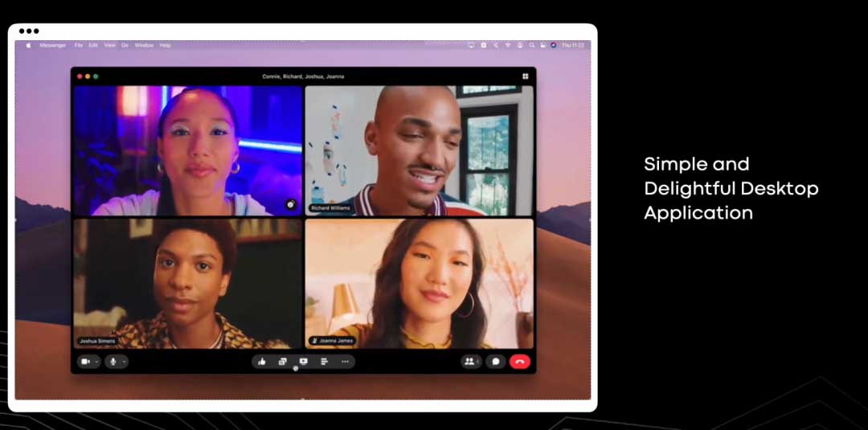Image resolution: width=868 pixels, height=430 pixels.
Task: Click the text lines icon in call toolbar
Action: pyautogui.click(x=324, y=362)
